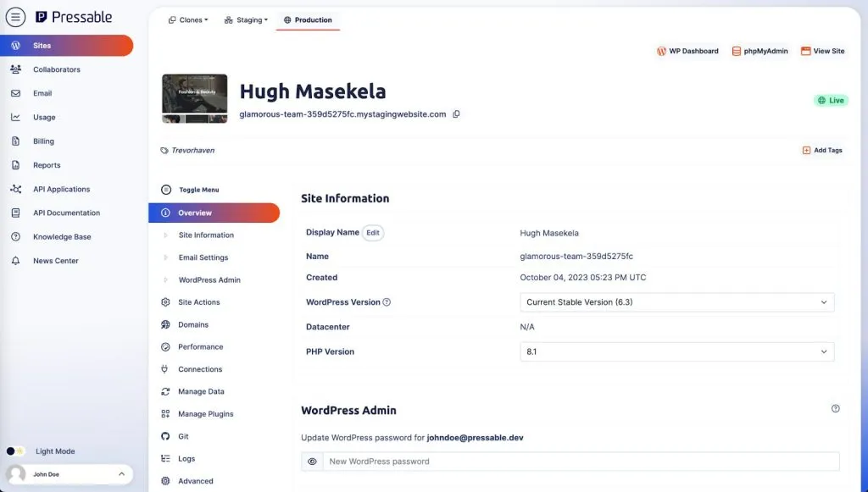Go to Email in the sidebar
868x492 pixels.
[x=42, y=93]
